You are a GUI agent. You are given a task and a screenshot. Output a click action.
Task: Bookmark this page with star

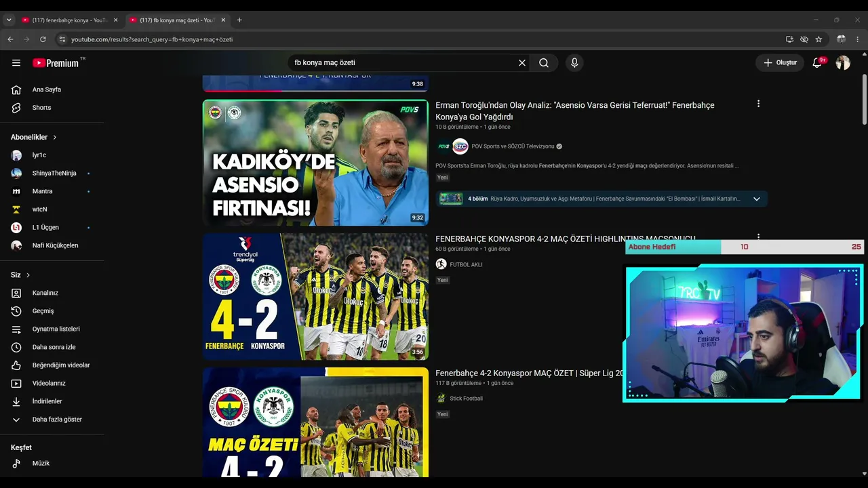click(x=818, y=39)
